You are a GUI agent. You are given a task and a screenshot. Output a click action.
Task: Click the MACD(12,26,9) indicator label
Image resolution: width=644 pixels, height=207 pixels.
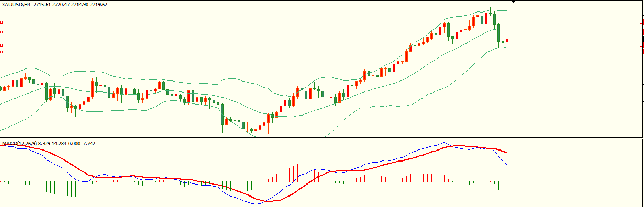point(19,143)
